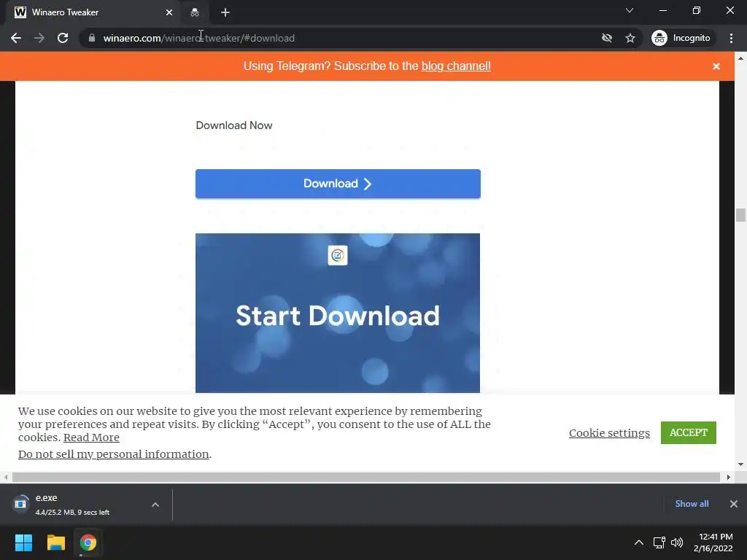Image resolution: width=747 pixels, height=560 pixels.
Task: Accept all cookies
Action: point(689,432)
